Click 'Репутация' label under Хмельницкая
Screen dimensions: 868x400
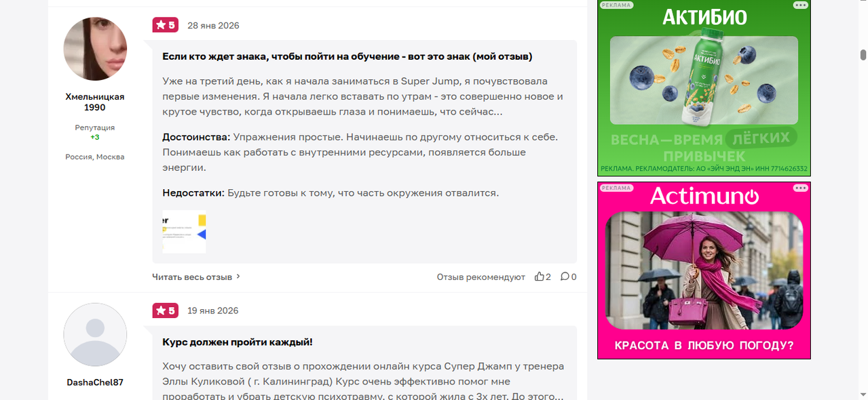click(x=95, y=127)
